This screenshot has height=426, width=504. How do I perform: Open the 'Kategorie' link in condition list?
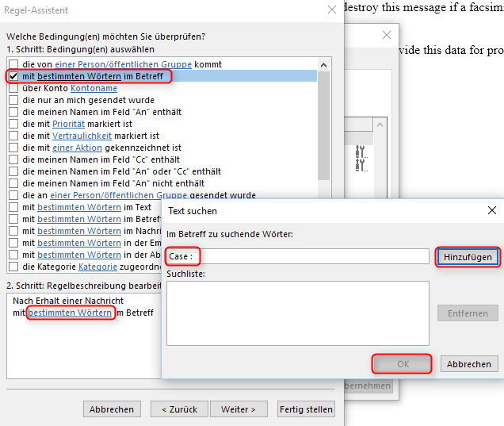click(97, 267)
